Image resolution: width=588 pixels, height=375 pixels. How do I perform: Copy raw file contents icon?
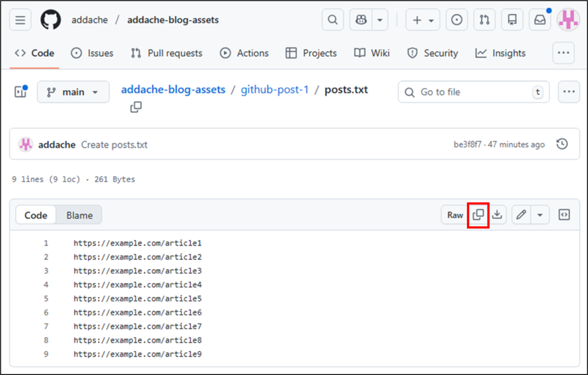tap(478, 215)
